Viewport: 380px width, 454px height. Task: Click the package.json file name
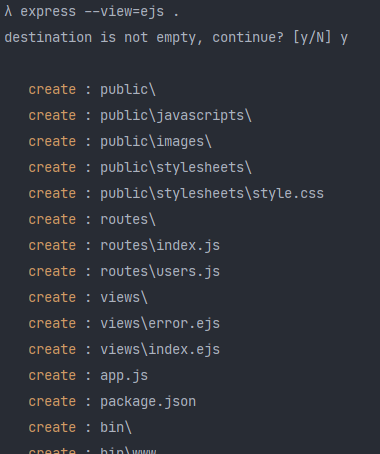[148, 402]
